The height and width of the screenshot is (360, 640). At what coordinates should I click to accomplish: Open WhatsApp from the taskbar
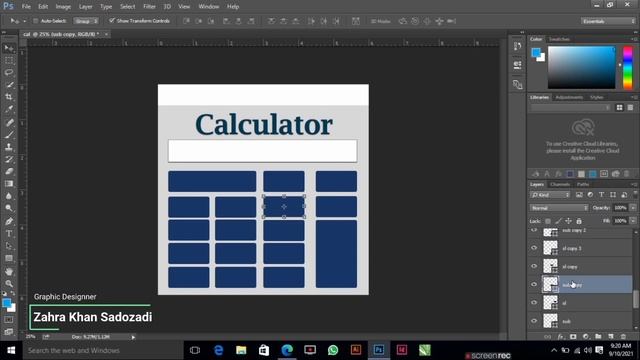click(x=333, y=350)
